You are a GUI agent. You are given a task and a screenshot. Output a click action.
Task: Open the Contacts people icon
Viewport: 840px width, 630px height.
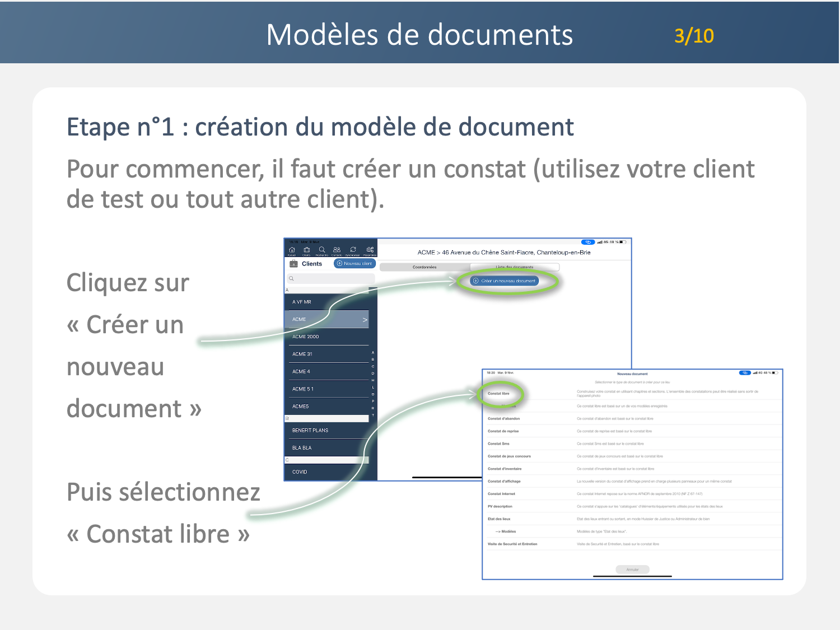337,250
